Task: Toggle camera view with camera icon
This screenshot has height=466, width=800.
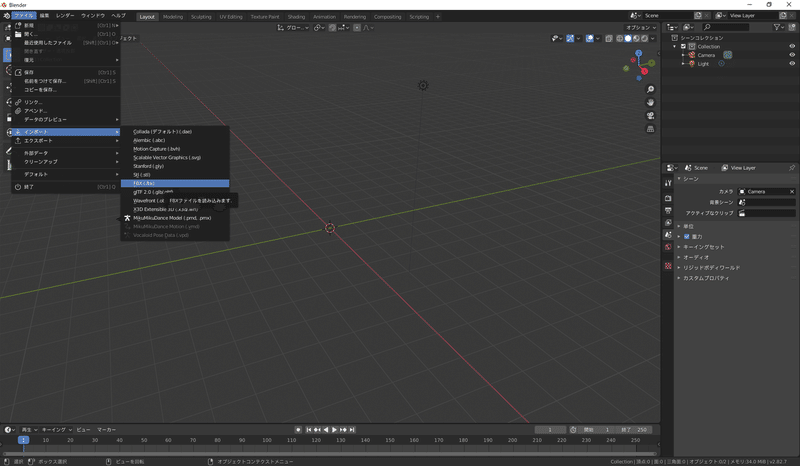Action: (650, 116)
